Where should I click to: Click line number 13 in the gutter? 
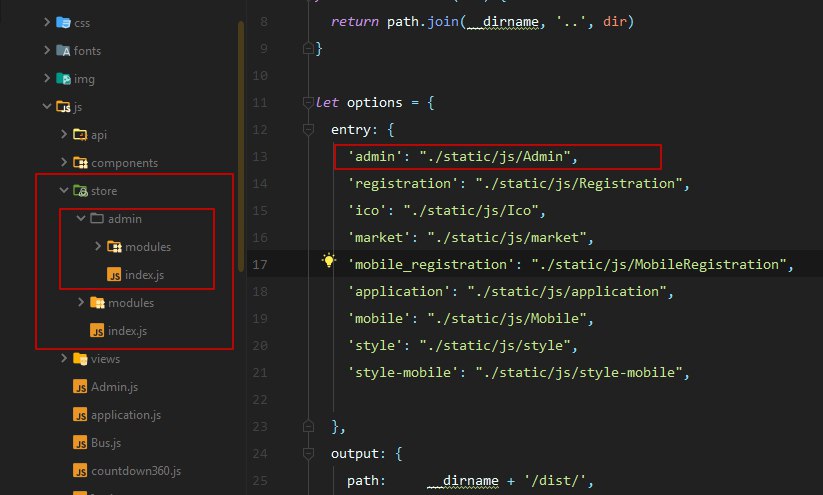pyautogui.click(x=260, y=156)
